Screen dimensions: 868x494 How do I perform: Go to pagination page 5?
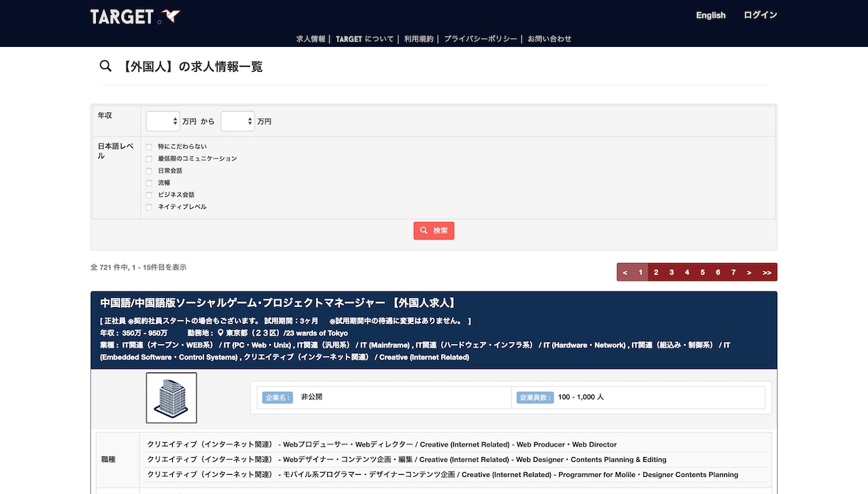(702, 272)
